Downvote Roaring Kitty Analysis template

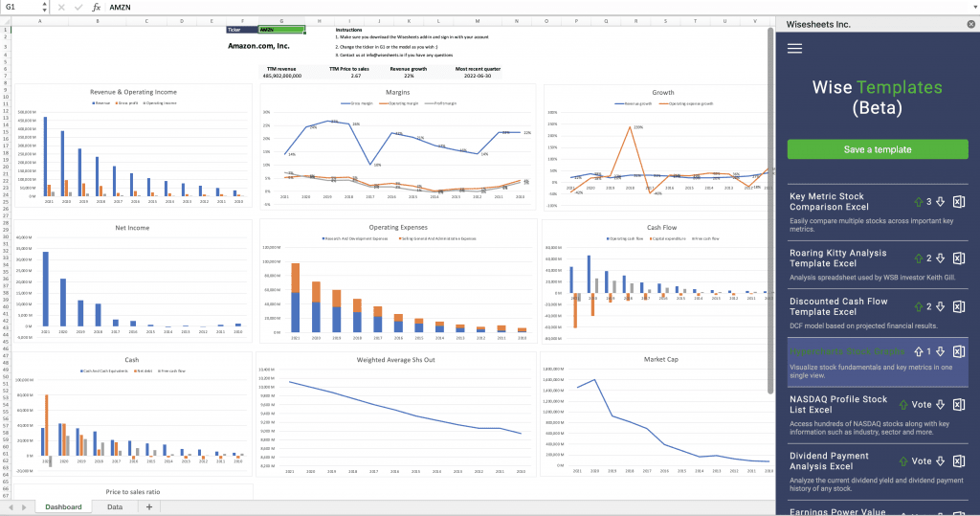pyautogui.click(x=940, y=258)
